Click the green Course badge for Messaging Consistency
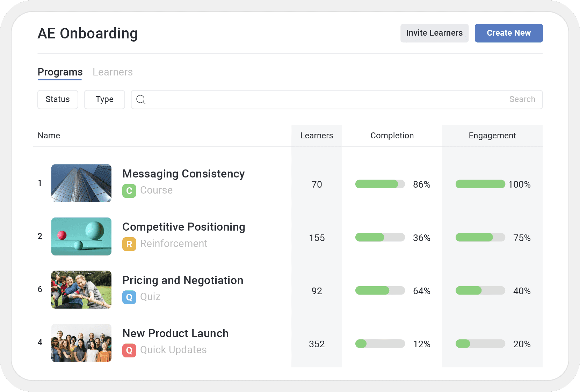580x392 pixels. (x=129, y=190)
